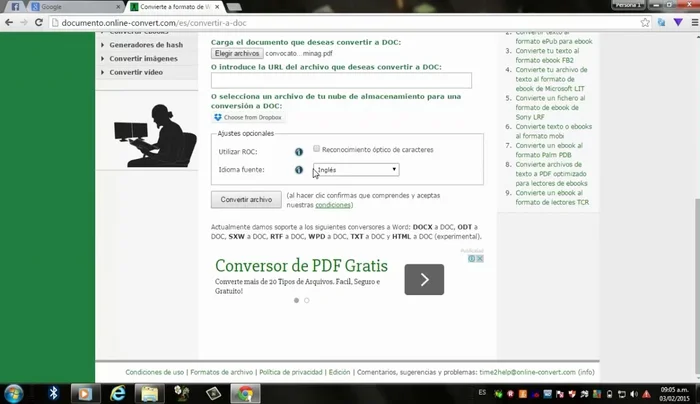700x404 pixels.
Task: Expand the Convertir imágenes menu
Action: coord(143,58)
